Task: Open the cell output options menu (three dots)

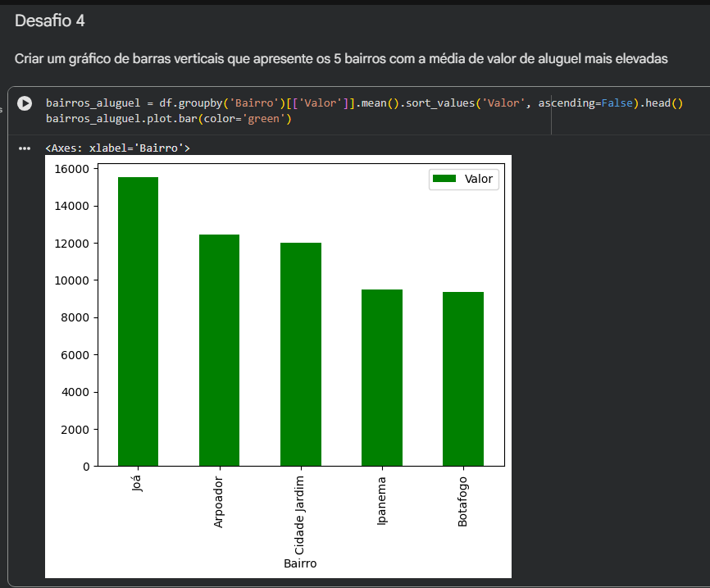Action: 25,148
